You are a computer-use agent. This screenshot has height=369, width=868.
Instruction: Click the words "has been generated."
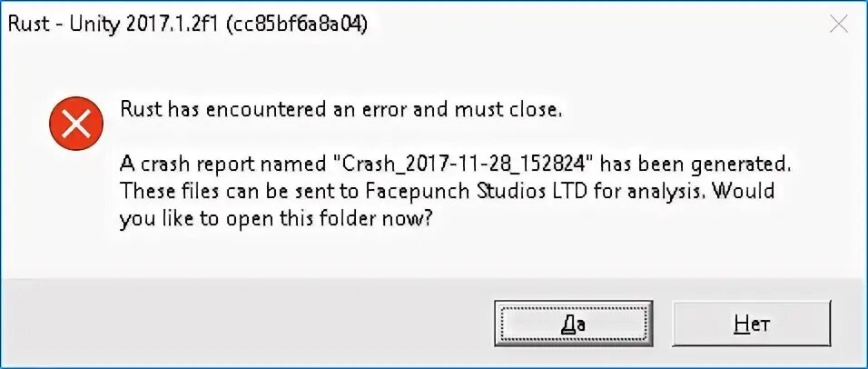(x=696, y=165)
